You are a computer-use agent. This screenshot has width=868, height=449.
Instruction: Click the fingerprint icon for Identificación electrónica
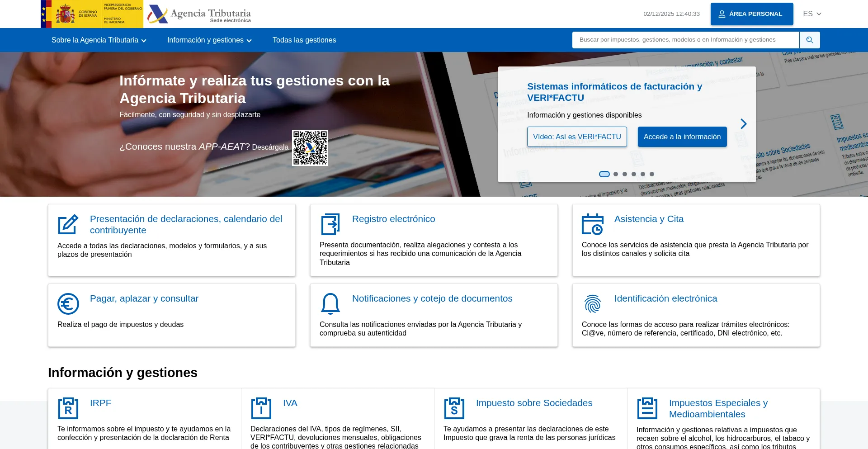pos(592,304)
